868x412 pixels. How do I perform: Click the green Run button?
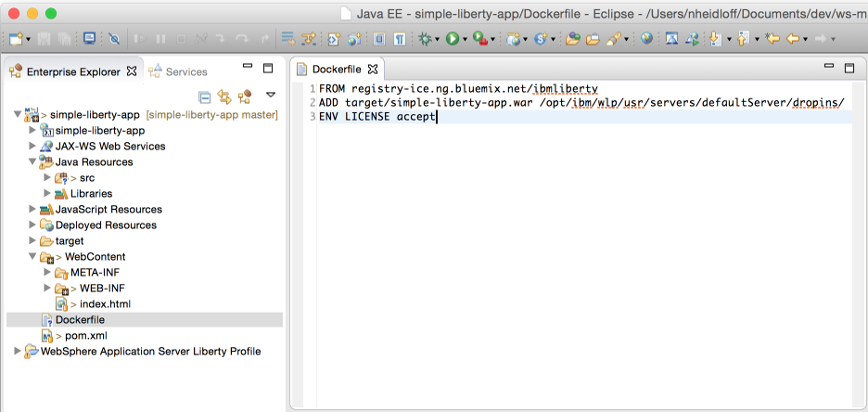point(453,39)
